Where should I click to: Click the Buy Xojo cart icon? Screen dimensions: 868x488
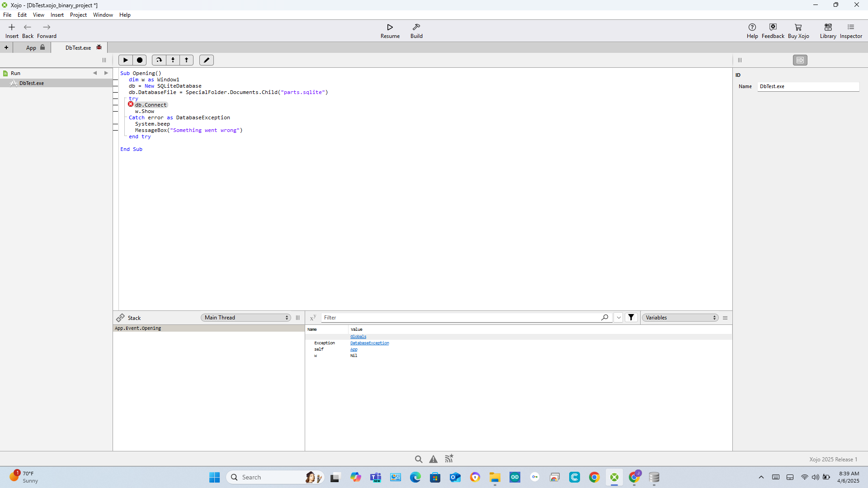tap(798, 31)
